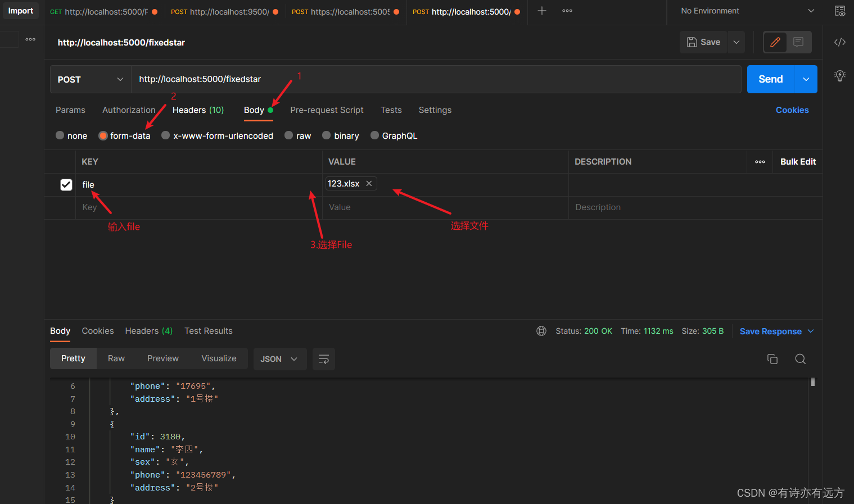Select the binary body radio button
Screen dimensions: 854x504
tap(326, 135)
